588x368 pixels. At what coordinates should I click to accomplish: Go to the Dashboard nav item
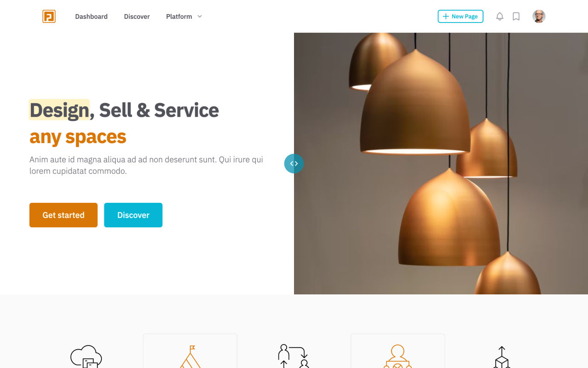coord(91,17)
